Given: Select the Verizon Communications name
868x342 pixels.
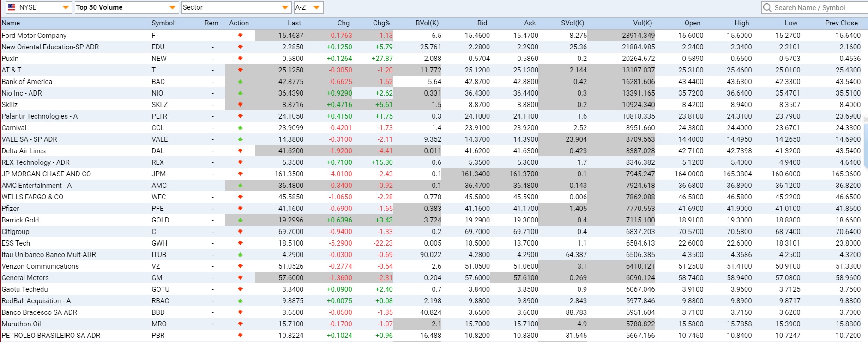Looking at the screenshot, I should (40, 266).
